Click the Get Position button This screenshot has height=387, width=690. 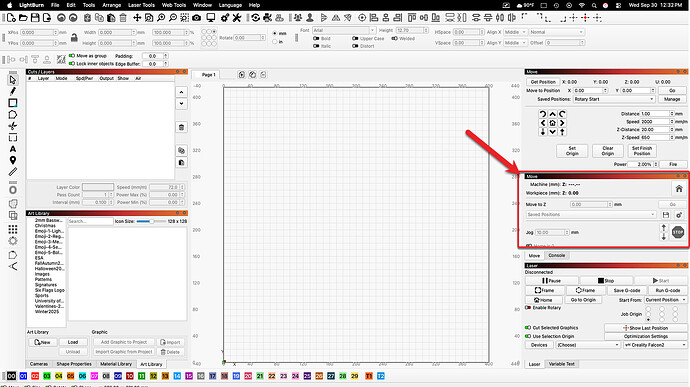(543, 82)
